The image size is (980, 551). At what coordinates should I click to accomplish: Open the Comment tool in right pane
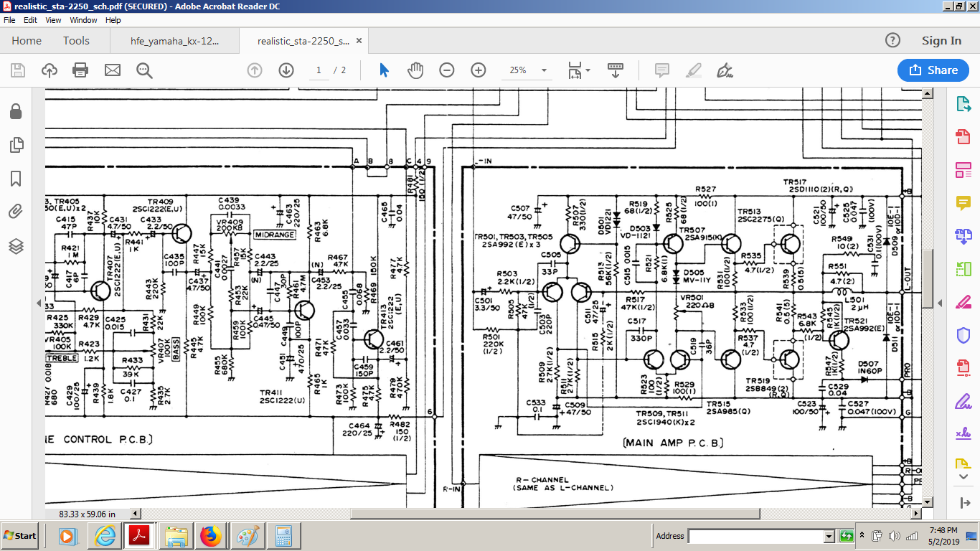click(x=963, y=203)
